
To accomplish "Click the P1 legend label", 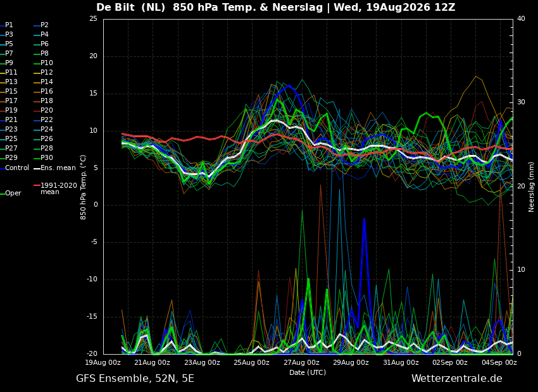I will (x=9, y=25).
